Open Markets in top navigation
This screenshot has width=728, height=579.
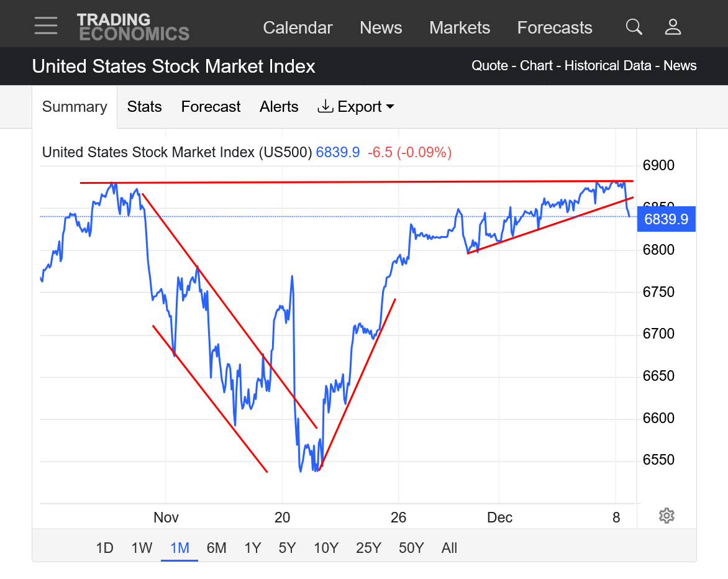tap(460, 28)
